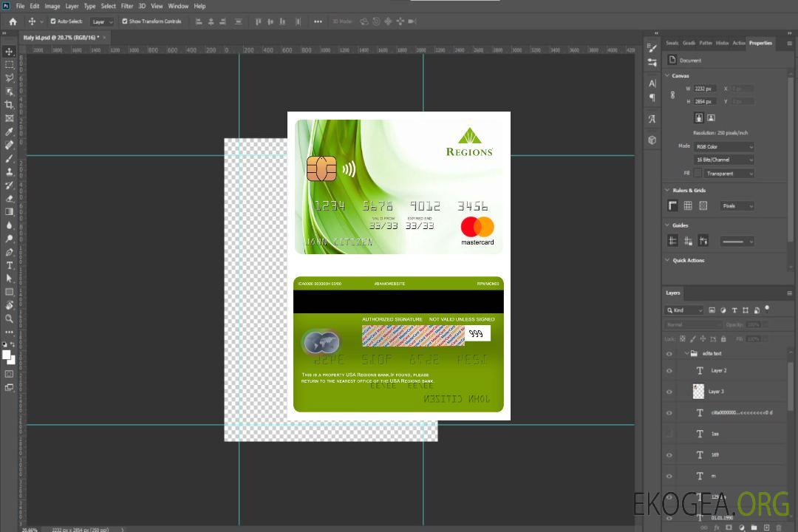Collapse the 'edite text' layer group
Image resolution: width=798 pixels, height=532 pixels.
tap(686, 353)
